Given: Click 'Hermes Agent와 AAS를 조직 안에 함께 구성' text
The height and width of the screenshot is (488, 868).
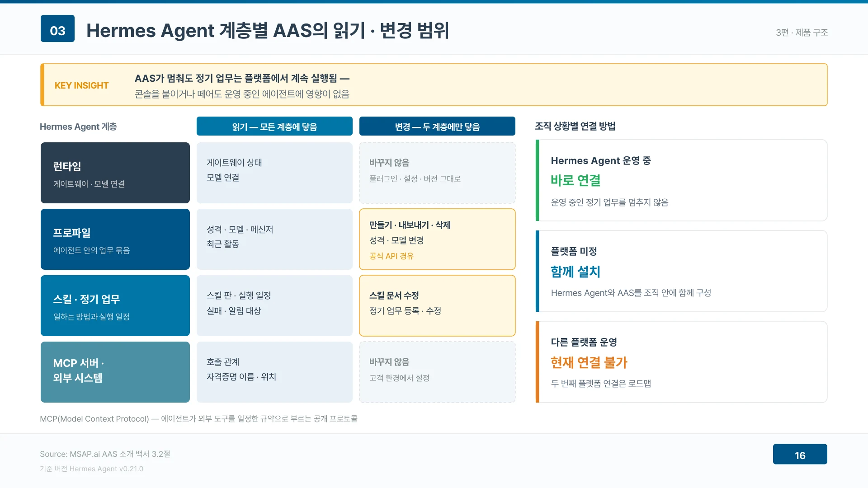Looking at the screenshot, I should [631, 293].
